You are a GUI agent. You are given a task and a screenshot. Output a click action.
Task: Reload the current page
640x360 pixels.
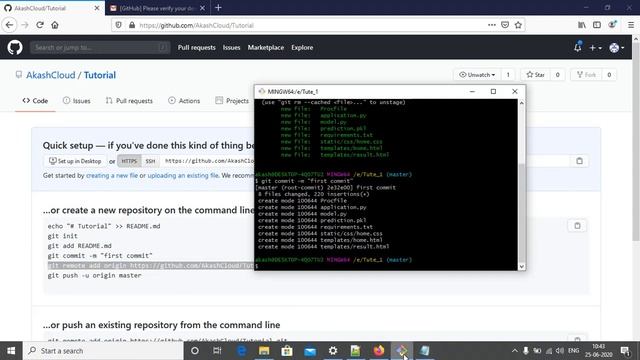(x=40, y=25)
